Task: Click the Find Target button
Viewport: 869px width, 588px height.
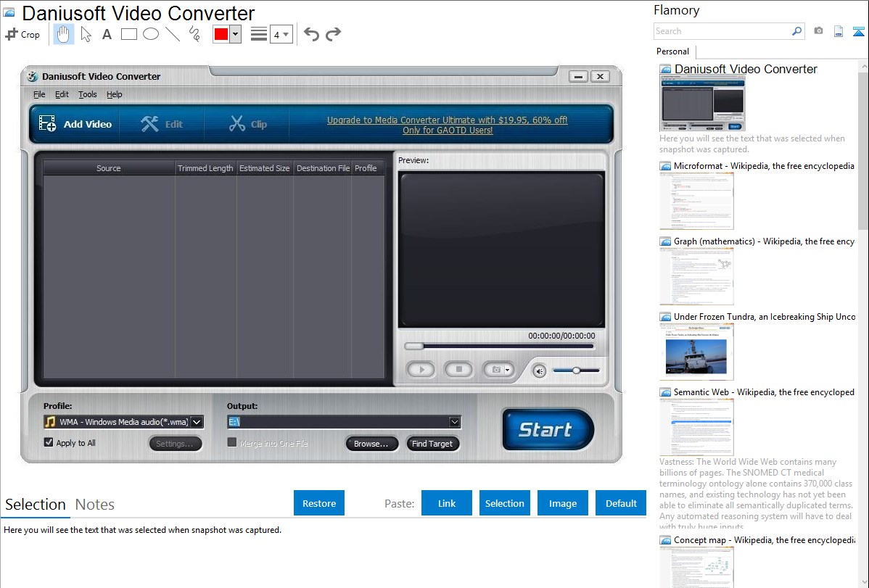Action: pos(432,443)
